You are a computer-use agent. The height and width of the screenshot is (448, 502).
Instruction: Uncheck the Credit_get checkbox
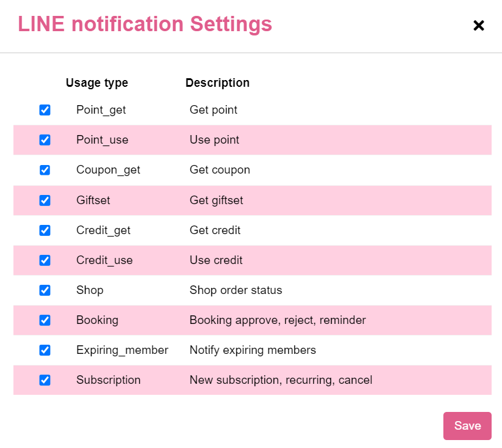pos(45,230)
